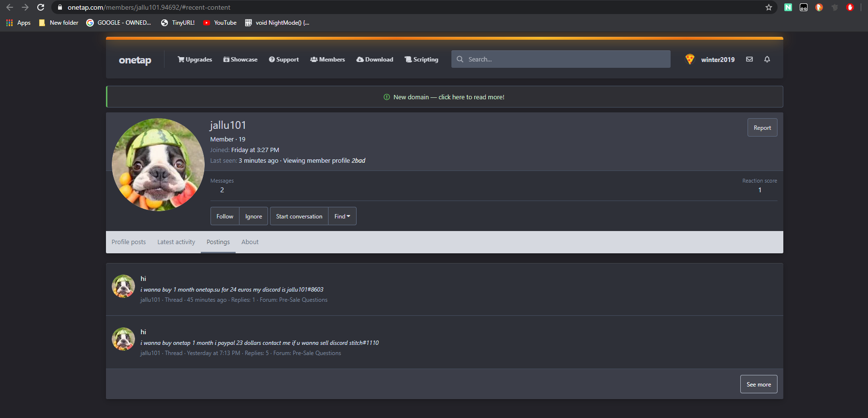Screen dimensions: 868x418
Task: Click the padlock icon in the address bar
Action: pos(60,7)
